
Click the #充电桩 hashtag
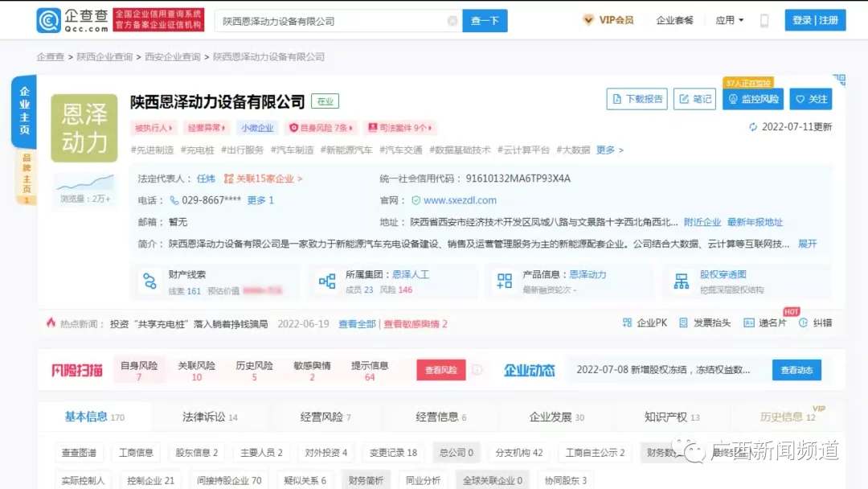[x=197, y=150]
